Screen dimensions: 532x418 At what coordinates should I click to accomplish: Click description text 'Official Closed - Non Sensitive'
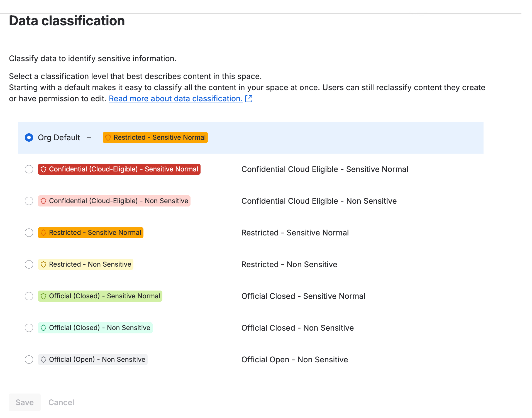[297, 328]
